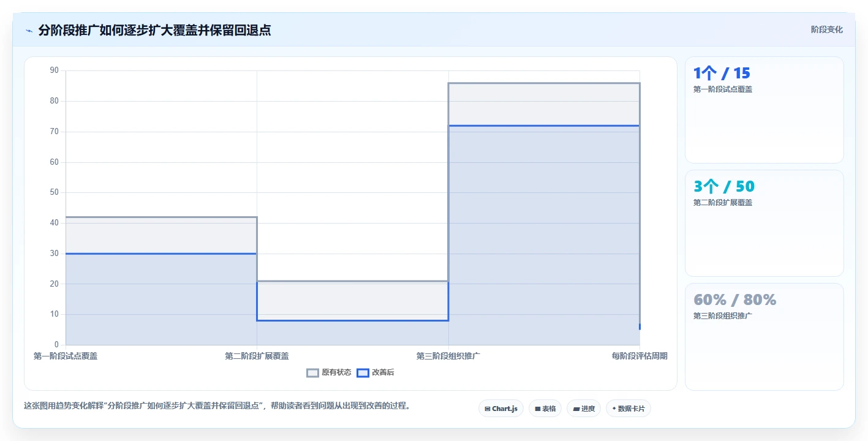Open the 1个 / 15 第一阶段试点覆盖 card
Screen dimensions: 868x441
click(x=764, y=110)
